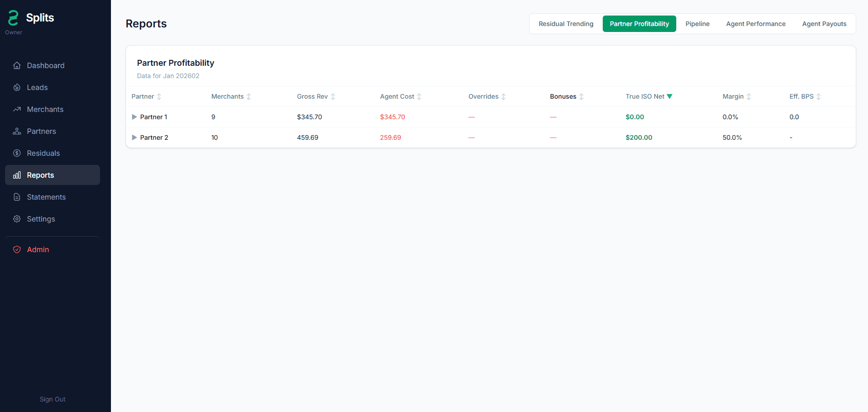Open Settings from sidebar
868x412 pixels.
pyautogui.click(x=53, y=219)
